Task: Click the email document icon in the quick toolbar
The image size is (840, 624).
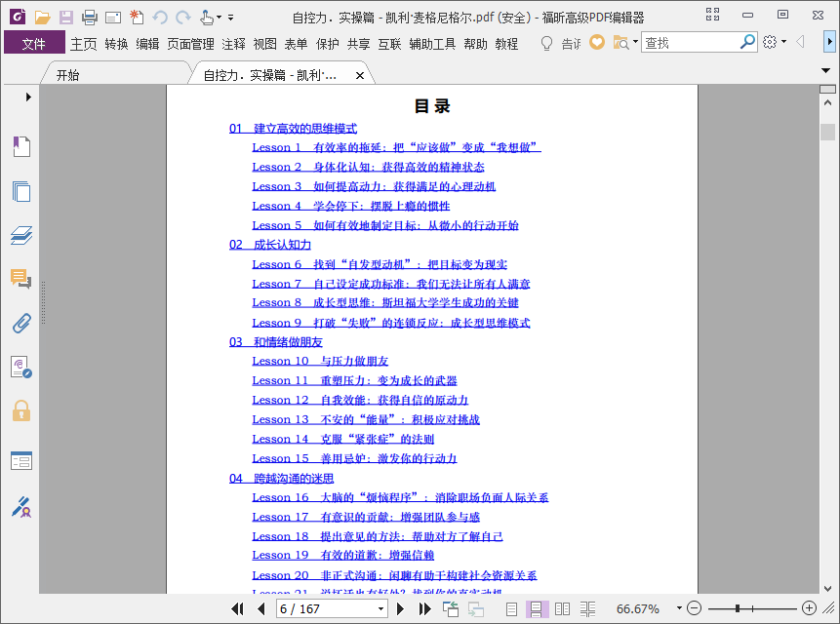Action: pyautogui.click(x=113, y=18)
